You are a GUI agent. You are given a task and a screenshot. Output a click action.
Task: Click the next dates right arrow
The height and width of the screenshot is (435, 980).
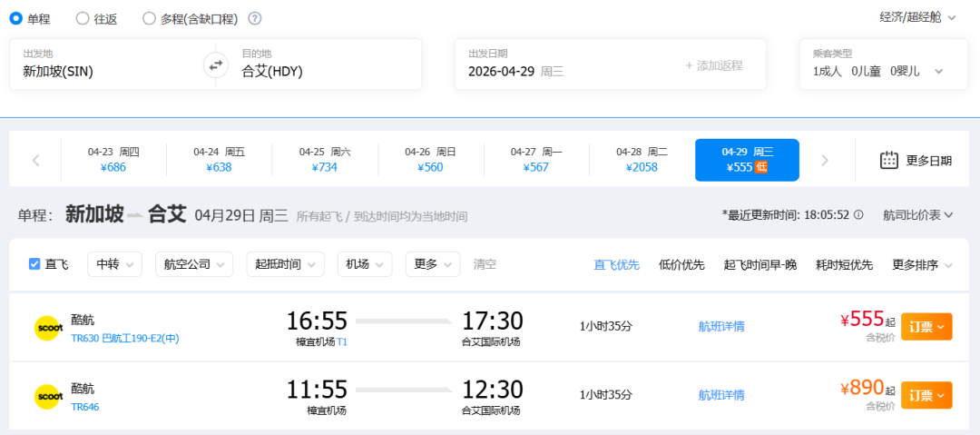coord(825,161)
